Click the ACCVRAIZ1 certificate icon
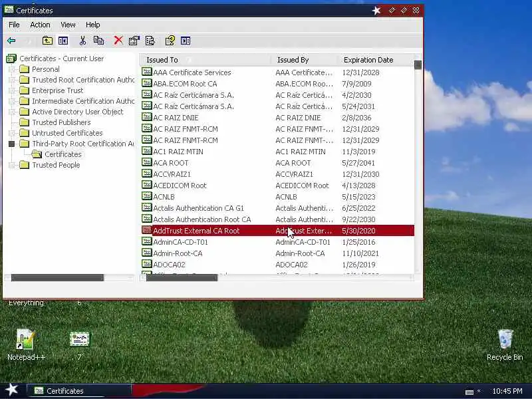 pyautogui.click(x=146, y=174)
